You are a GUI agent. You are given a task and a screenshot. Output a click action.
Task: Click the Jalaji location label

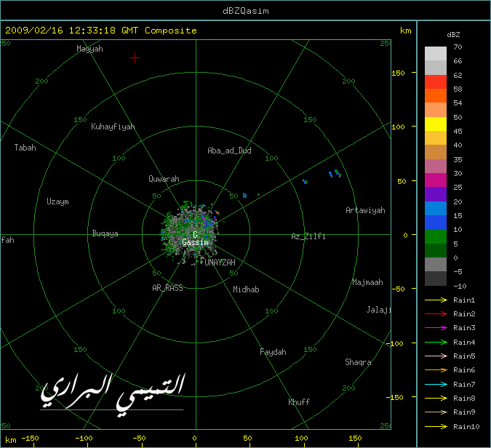378,310
